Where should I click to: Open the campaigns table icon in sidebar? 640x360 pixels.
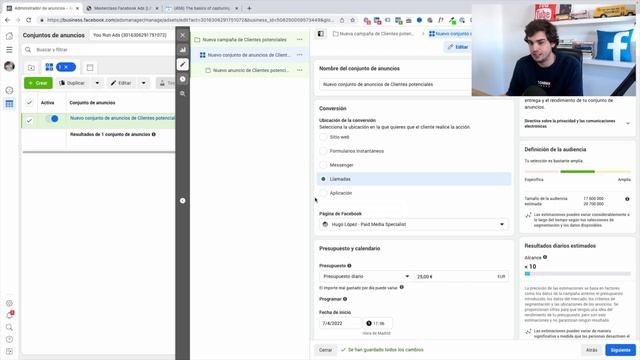pyautogui.click(x=9, y=104)
